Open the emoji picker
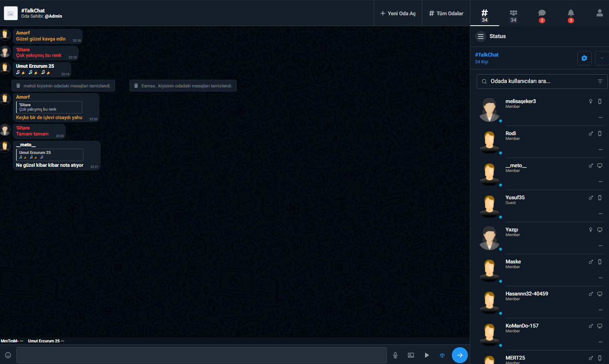Image resolution: width=609 pixels, height=364 pixels. [x=8, y=355]
